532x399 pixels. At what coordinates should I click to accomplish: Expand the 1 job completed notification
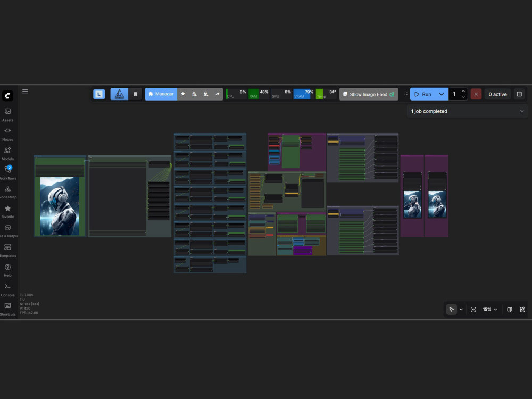coord(467,111)
